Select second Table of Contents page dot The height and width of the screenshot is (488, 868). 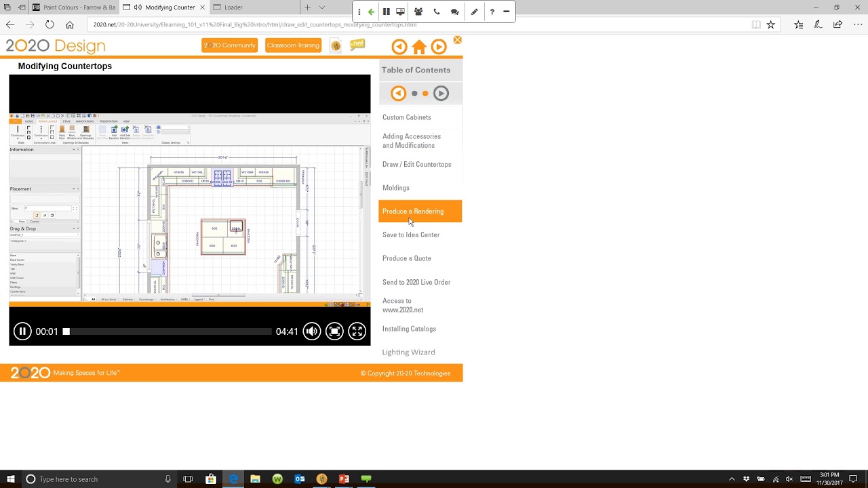[x=425, y=94]
